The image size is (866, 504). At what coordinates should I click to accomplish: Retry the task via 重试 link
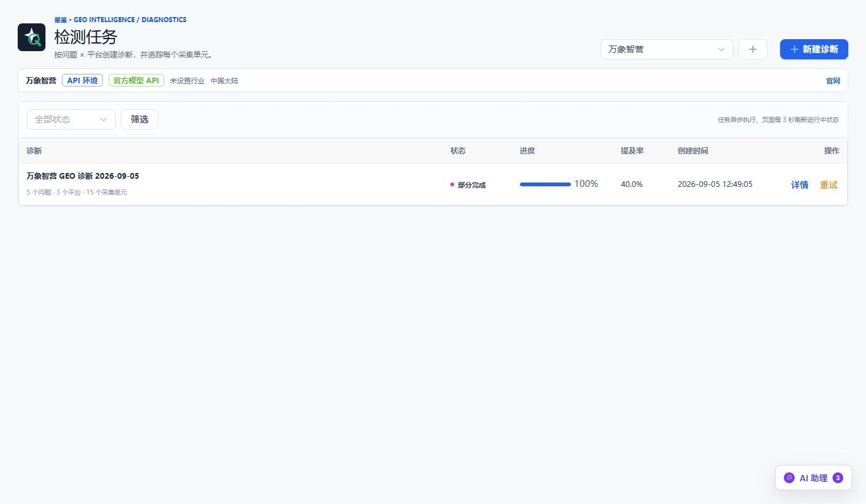pyautogui.click(x=829, y=185)
